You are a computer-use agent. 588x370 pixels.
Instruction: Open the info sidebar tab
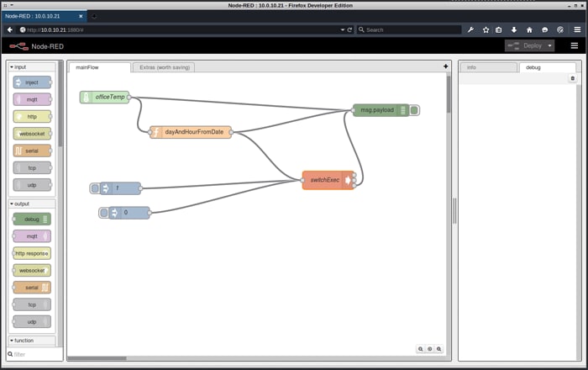tap(489, 67)
